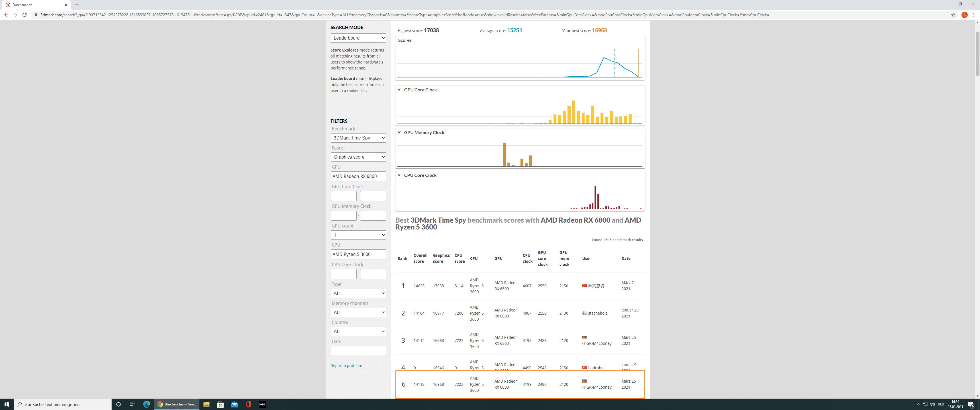
Task: Click the site padlock icon
Action: click(36, 15)
